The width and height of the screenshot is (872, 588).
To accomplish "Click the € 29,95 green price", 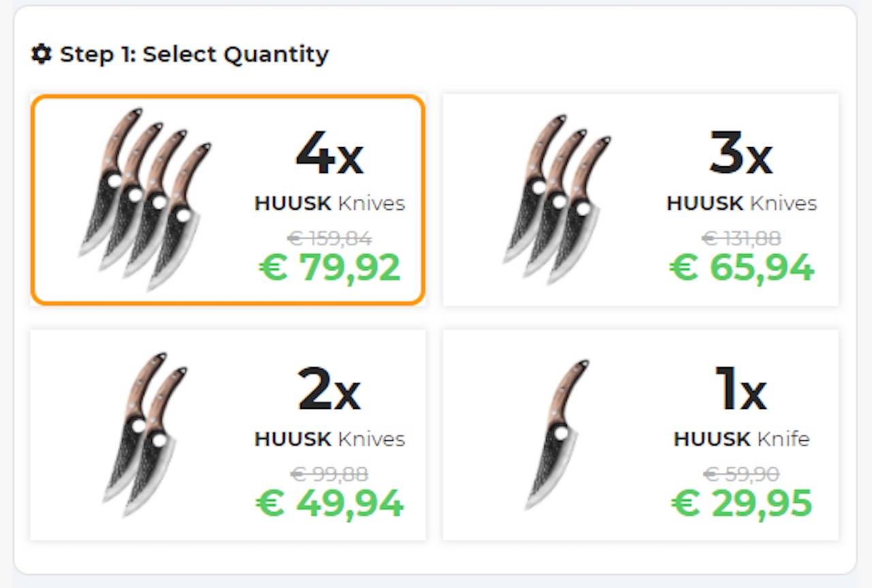I will (741, 503).
